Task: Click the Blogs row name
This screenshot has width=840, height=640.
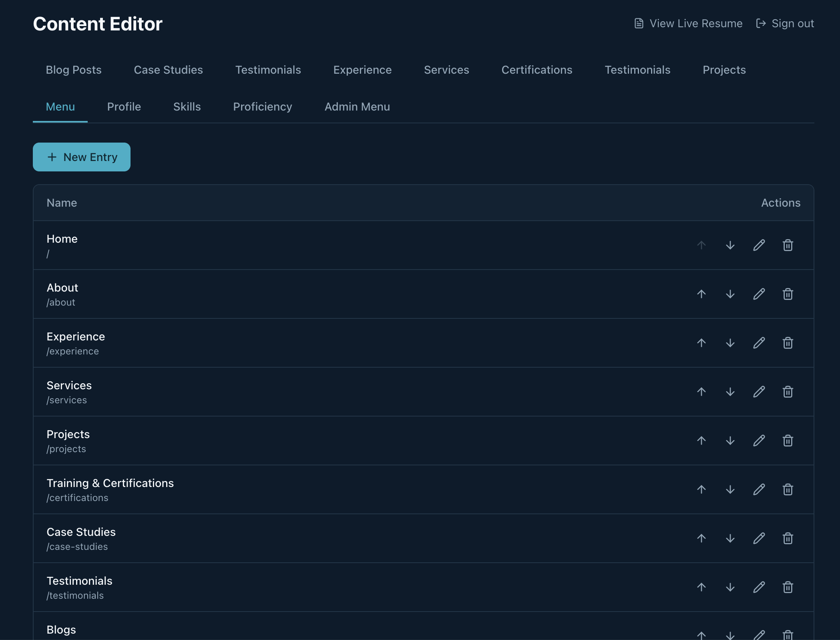Action: (x=61, y=630)
